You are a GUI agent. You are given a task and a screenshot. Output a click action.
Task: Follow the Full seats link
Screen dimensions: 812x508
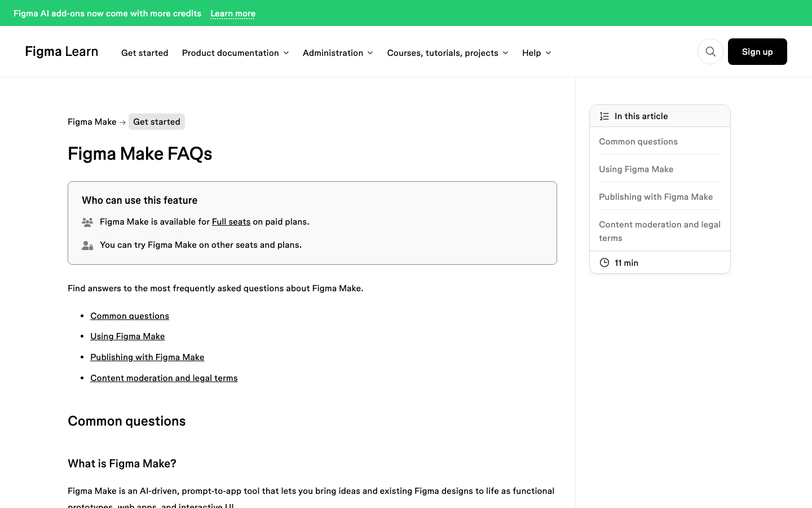pyautogui.click(x=231, y=221)
